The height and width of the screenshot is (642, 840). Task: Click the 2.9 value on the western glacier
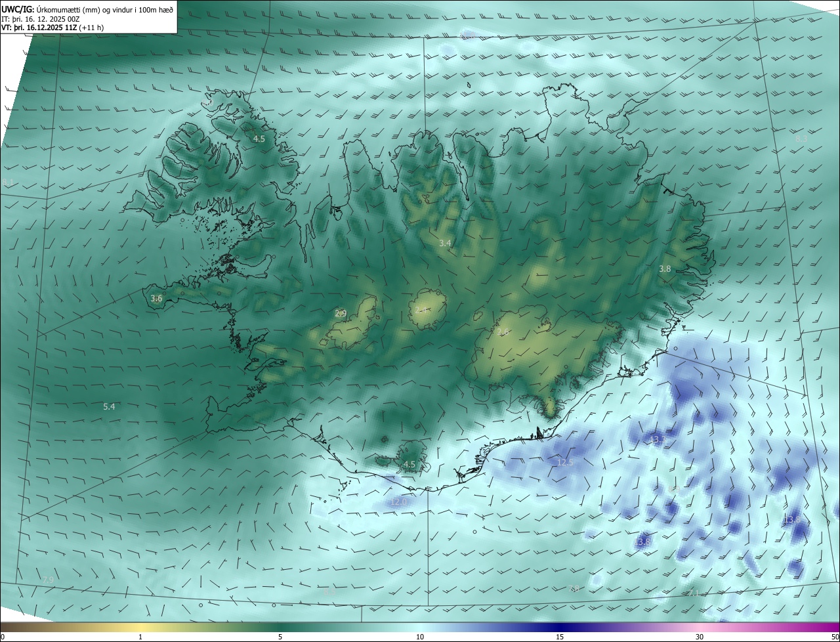coord(341,314)
